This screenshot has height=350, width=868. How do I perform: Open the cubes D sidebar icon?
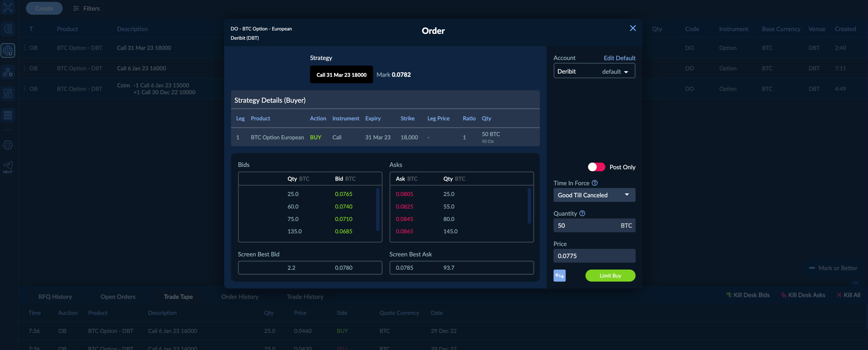pos(8,72)
